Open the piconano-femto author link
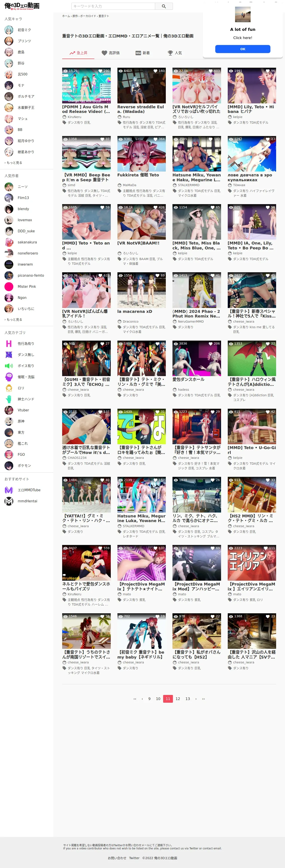Image resolution: width=285 pixels, height=868 pixels. [31, 276]
